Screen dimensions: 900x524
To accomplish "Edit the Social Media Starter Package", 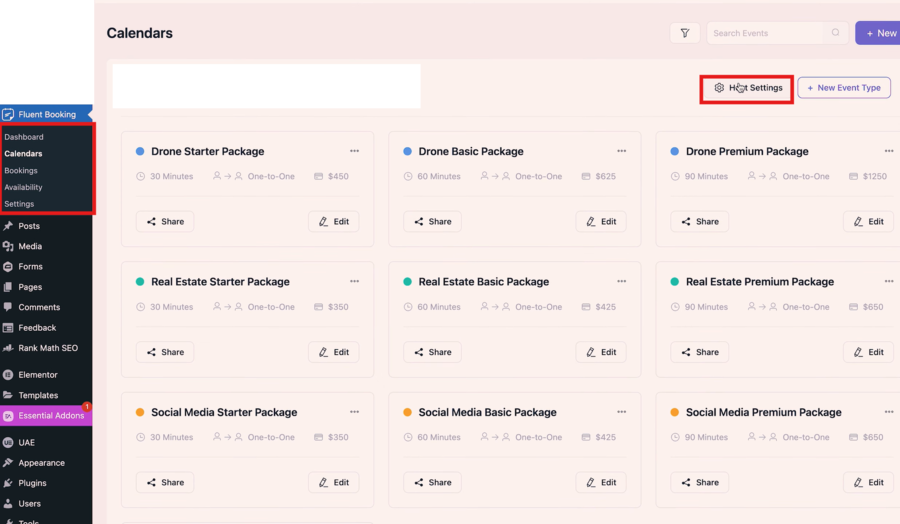I will tap(333, 482).
